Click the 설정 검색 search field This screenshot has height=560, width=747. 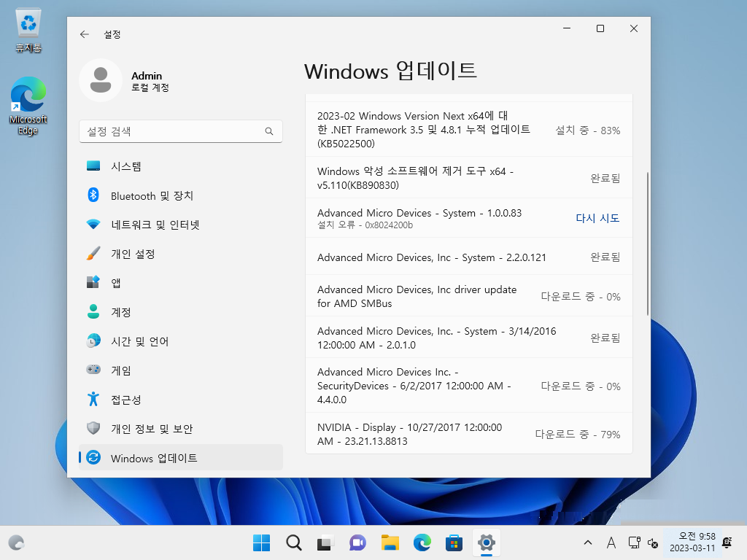tap(181, 131)
